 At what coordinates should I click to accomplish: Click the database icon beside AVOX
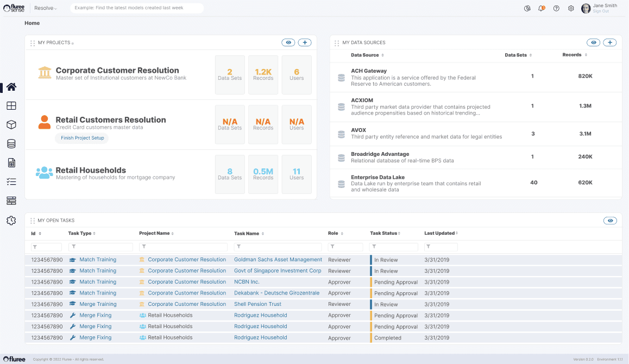click(x=341, y=134)
